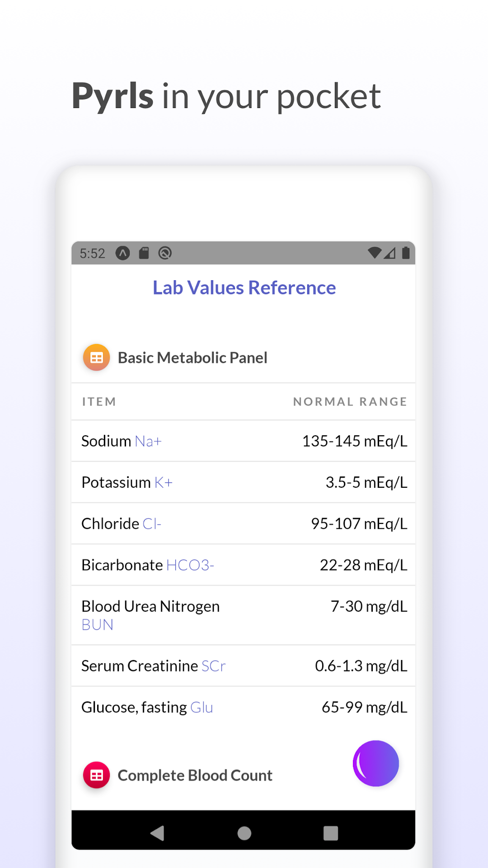488x868 pixels.
Task: Select the Serum Creatinine SCr row
Action: [x=244, y=666]
